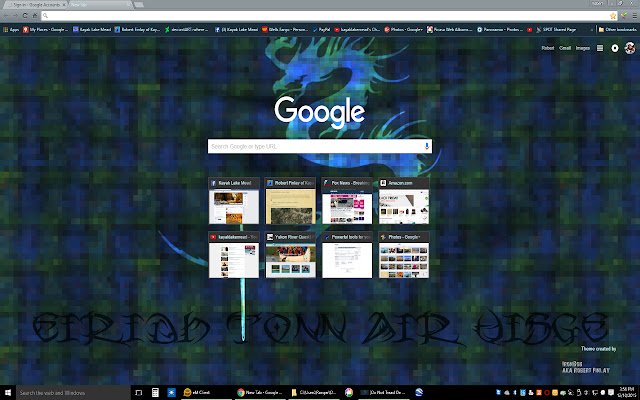The height and width of the screenshot is (400, 640).
Task: Close the Sign in - Google Accounts tab
Action: pyautogui.click(x=63, y=5)
